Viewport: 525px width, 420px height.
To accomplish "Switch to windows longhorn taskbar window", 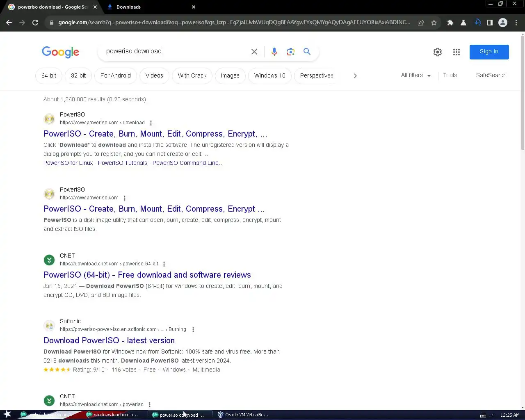I will coord(112,415).
